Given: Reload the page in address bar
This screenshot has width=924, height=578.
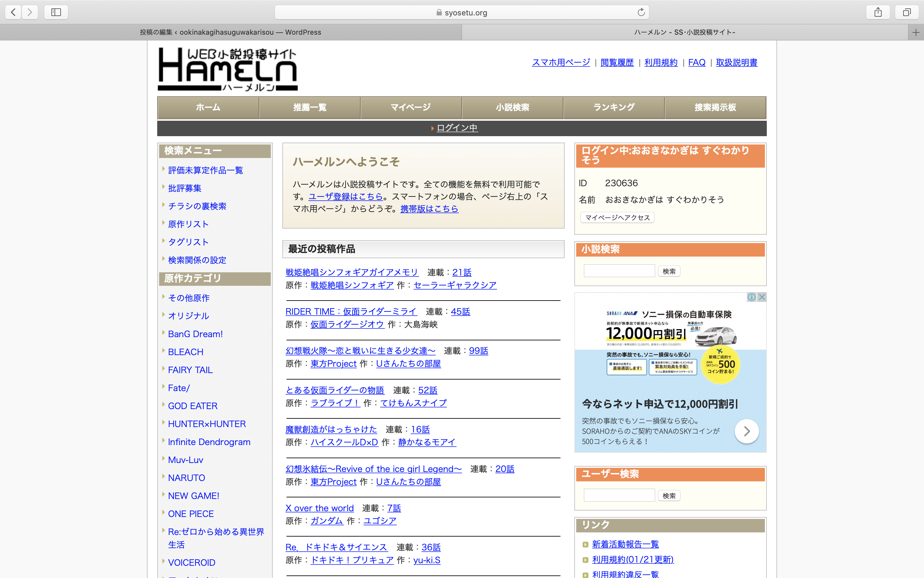Looking at the screenshot, I should pyautogui.click(x=641, y=12).
